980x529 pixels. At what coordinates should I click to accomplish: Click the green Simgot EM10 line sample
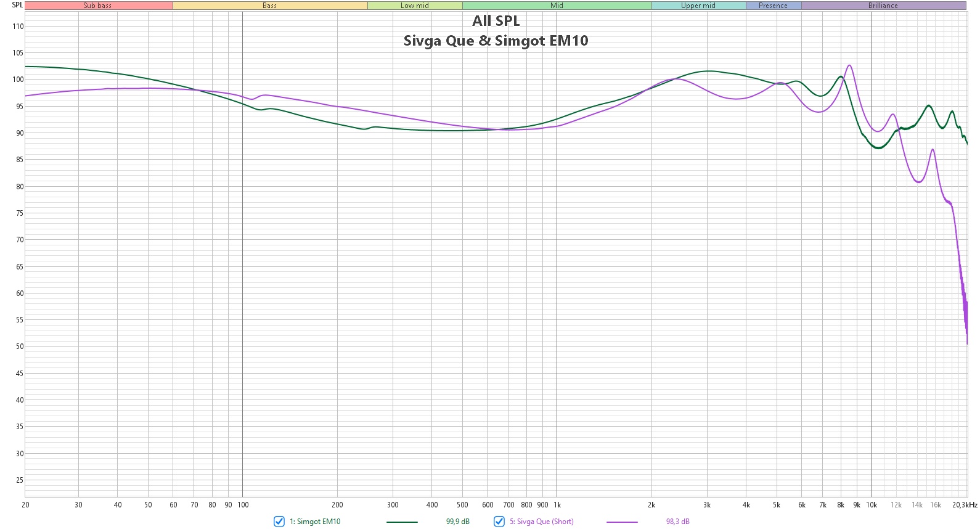(402, 522)
